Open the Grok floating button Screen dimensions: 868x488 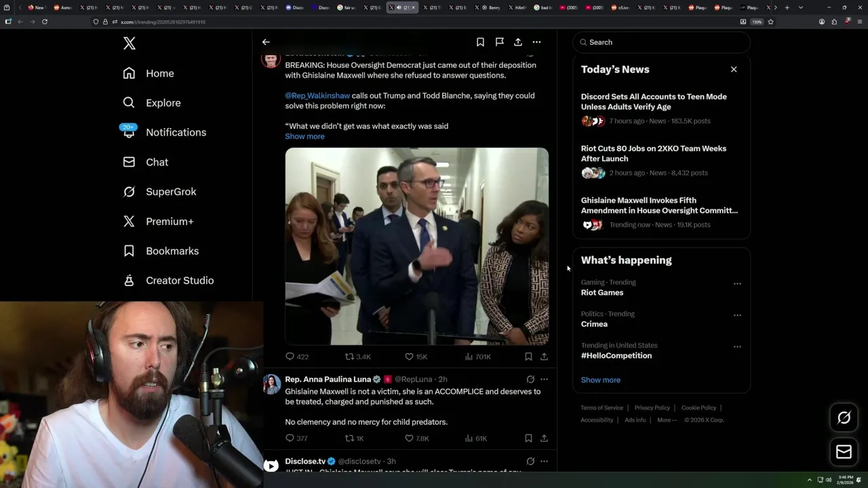(x=844, y=418)
